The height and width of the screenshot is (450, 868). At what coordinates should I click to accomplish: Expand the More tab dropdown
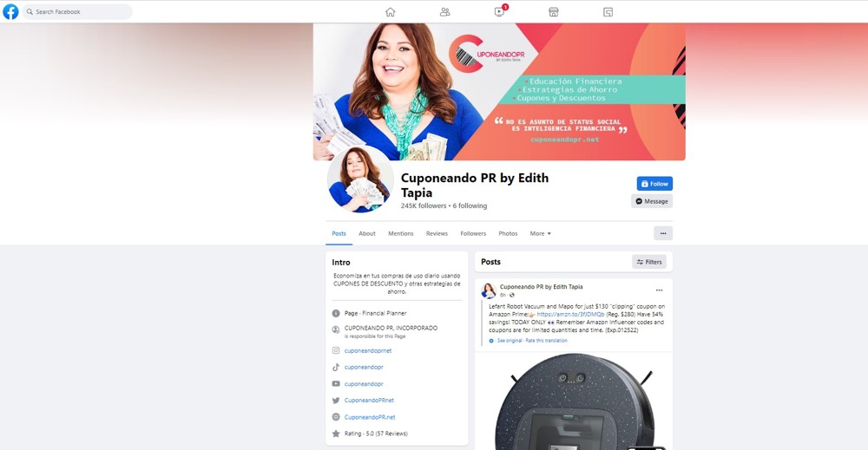pos(540,233)
